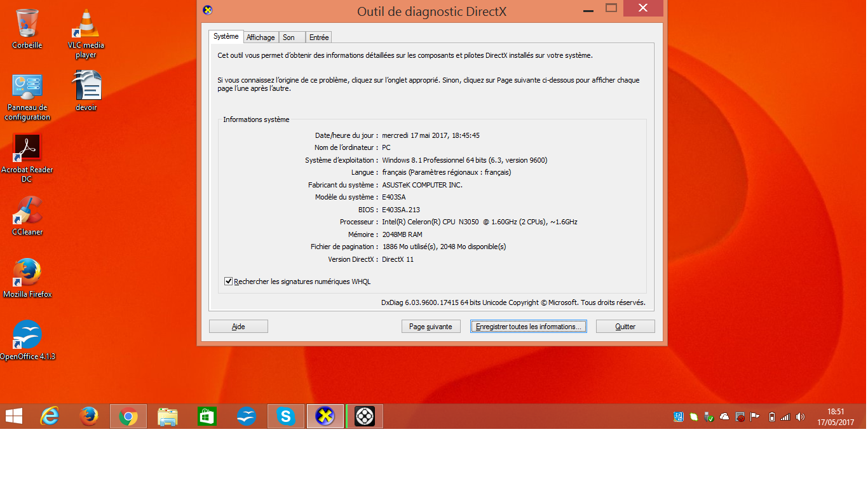
Task: Select the VLC media player desktop shortcut
Action: [x=86, y=34]
